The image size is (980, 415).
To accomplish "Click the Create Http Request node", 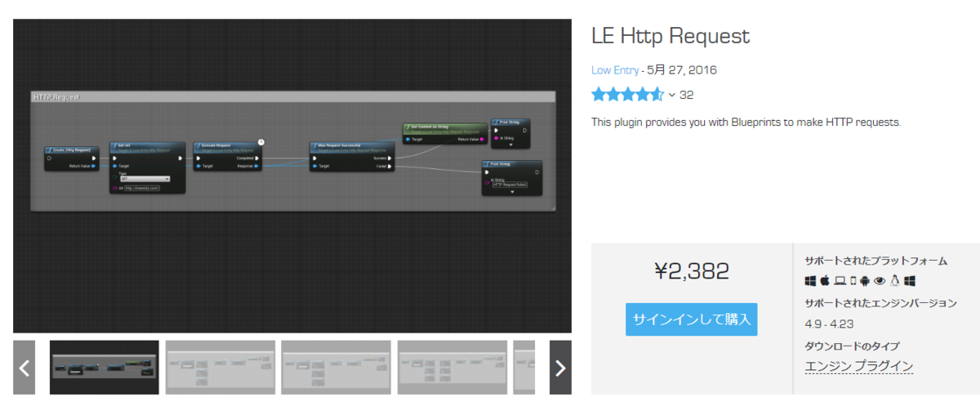I will (72, 158).
